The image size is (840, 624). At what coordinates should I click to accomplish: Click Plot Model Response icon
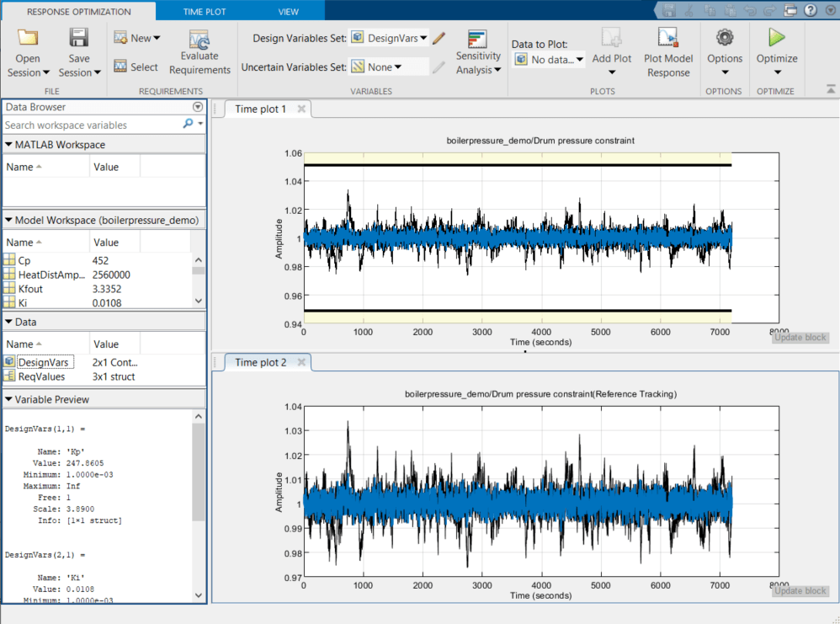[668, 38]
